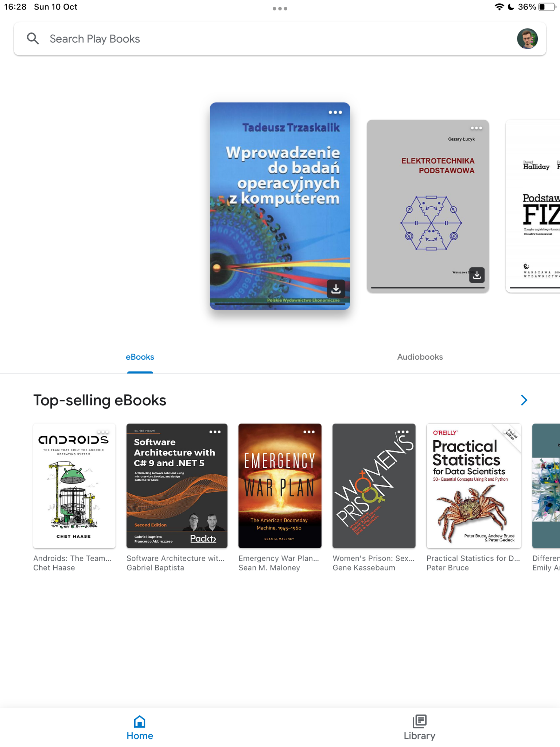Switch to the Audiobooks tab
The height and width of the screenshot is (747, 560).
click(420, 357)
